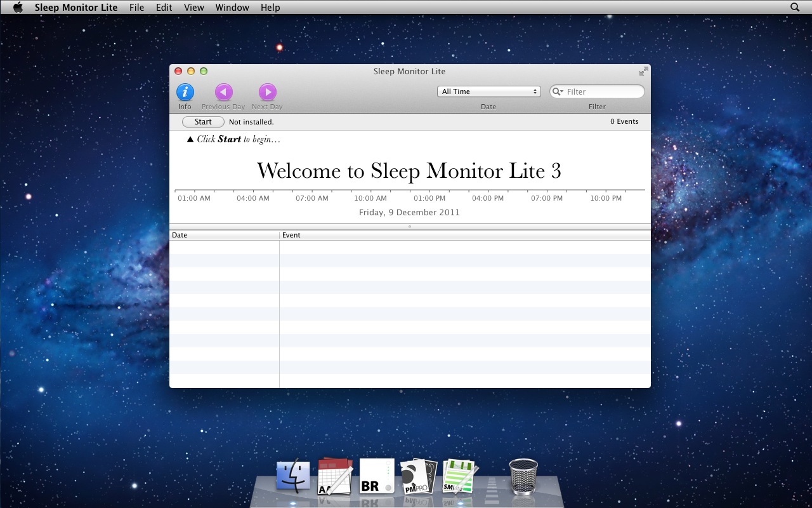Open the Apple menu
The image size is (812, 508).
(18, 7)
